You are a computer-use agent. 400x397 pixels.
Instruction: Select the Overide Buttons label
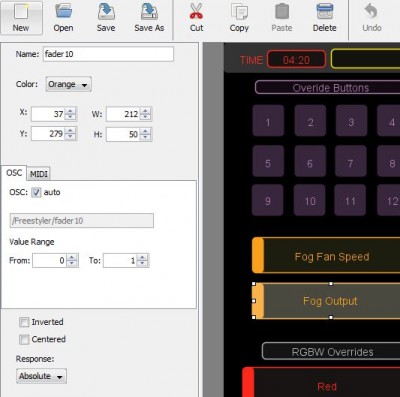pyautogui.click(x=327, y=88)
